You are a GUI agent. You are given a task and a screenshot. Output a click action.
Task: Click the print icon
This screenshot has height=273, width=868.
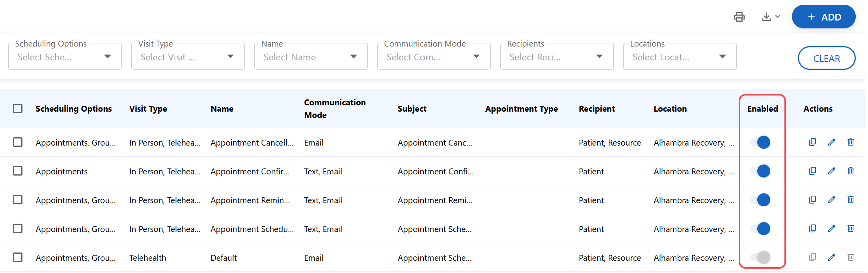pyautogui.click(x=739, y=17)
